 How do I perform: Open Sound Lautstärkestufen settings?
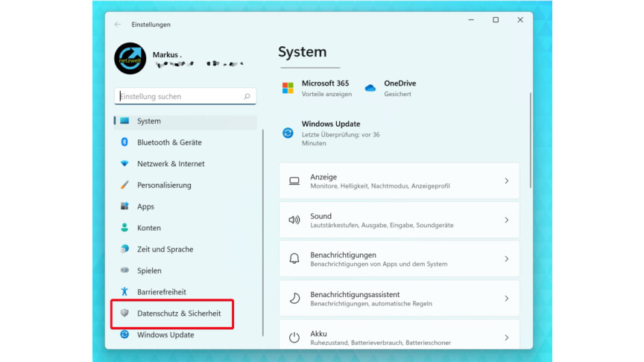point(400,220)
